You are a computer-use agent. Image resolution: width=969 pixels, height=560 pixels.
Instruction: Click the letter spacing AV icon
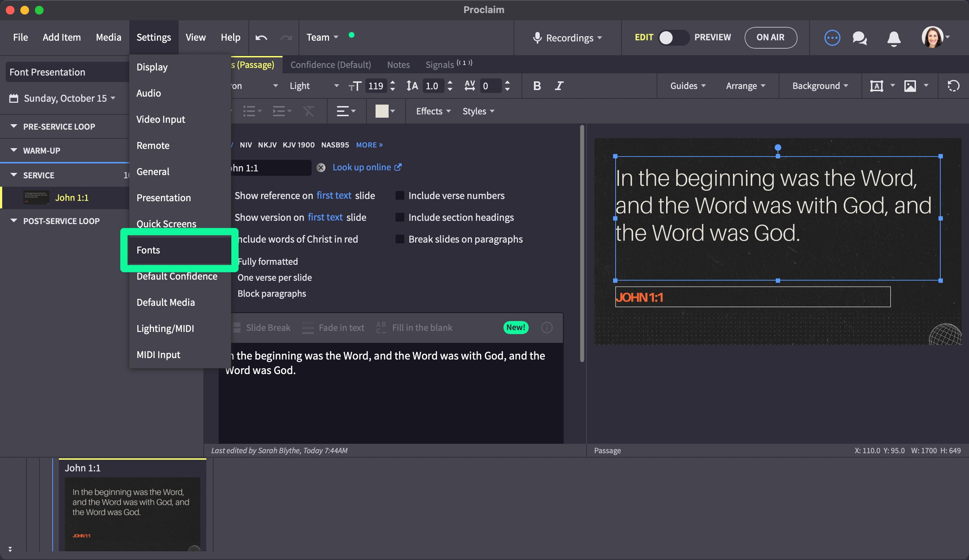(x=470, y=86)
